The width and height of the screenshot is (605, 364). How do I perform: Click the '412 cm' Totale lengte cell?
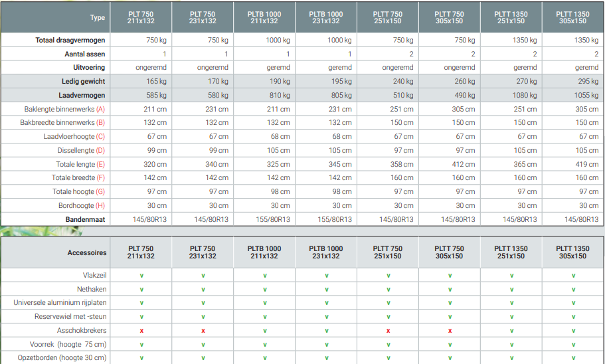[464, 165]
